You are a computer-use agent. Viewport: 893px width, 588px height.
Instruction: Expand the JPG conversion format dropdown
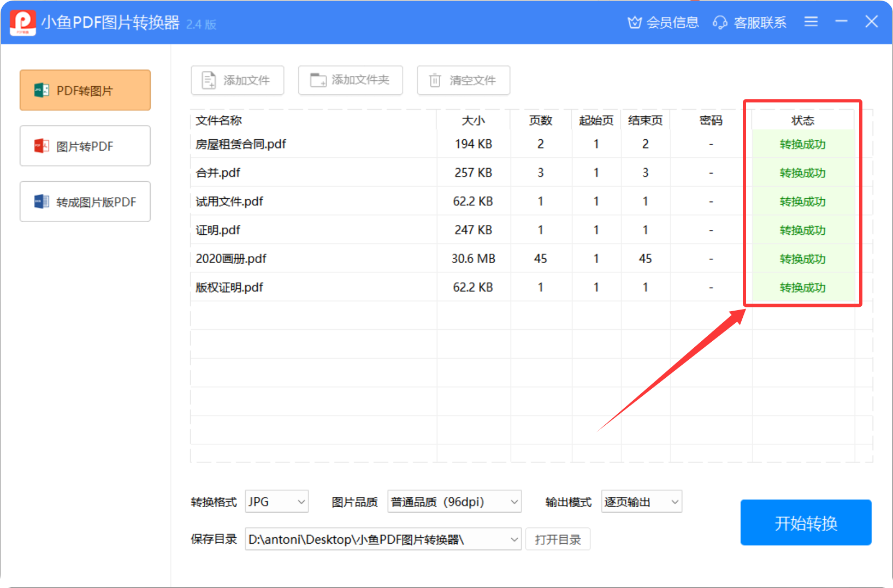click(277, 502)
